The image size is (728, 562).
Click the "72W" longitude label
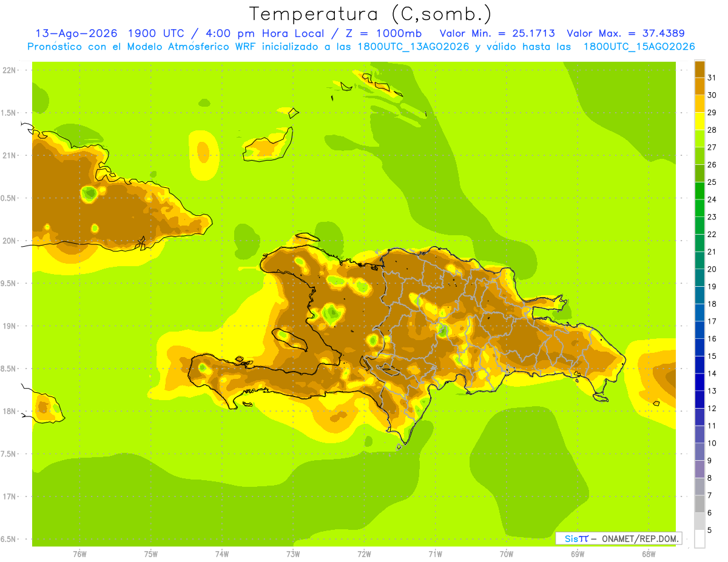[x=364, y=554]
